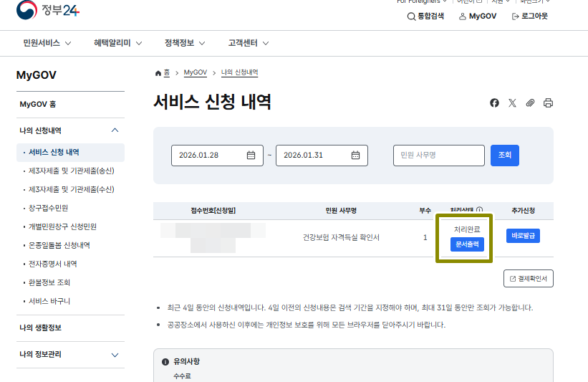Open 온종일돌봄 신청내역
This screenshot has width=588, height=382.
59,245
